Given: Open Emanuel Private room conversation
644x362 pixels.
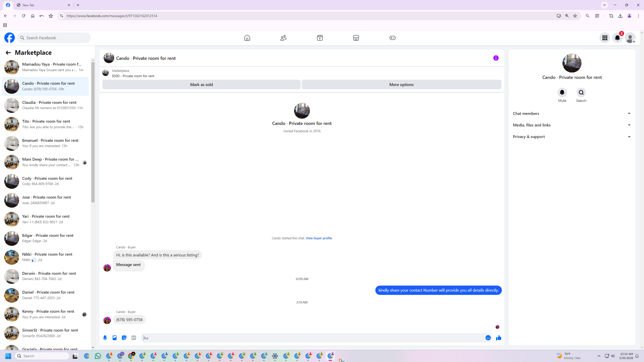Looking at the screenshot, I should click(45, 143).
